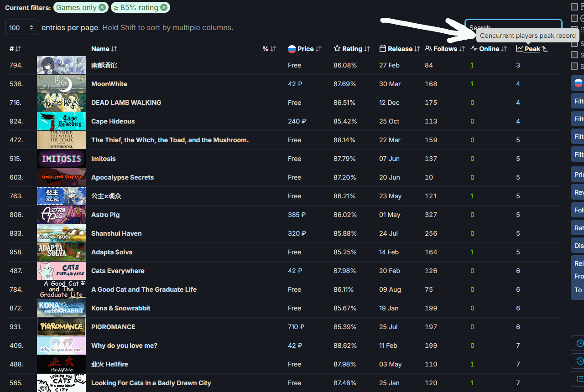Expand the 'Pri' price filter in sidebar
Viewport: 584px width, 392px height.
578,175
